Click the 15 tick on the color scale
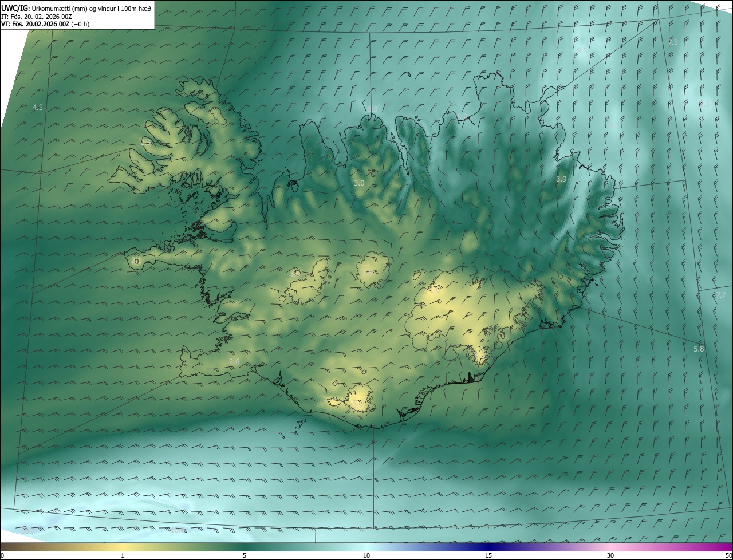Screen dimensions: 733x560 tap(488, 555)
